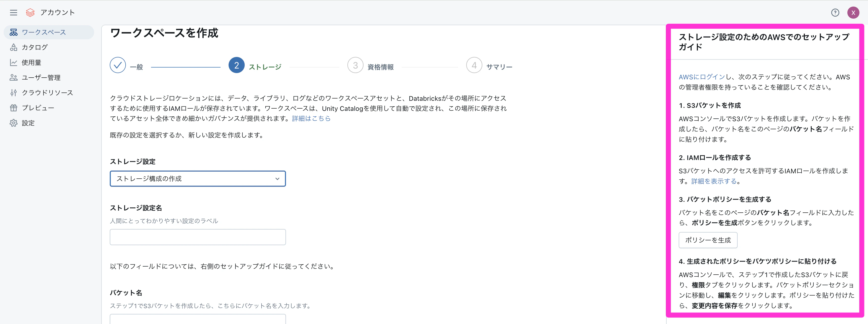
Task: Click the プレビュー gift icon
Action: tap(14, 108)
